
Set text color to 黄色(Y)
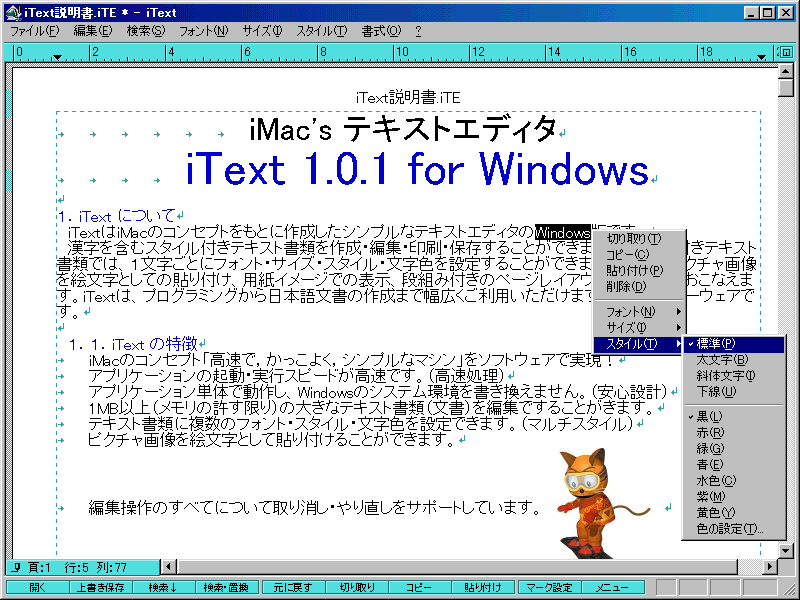point(734,513)
